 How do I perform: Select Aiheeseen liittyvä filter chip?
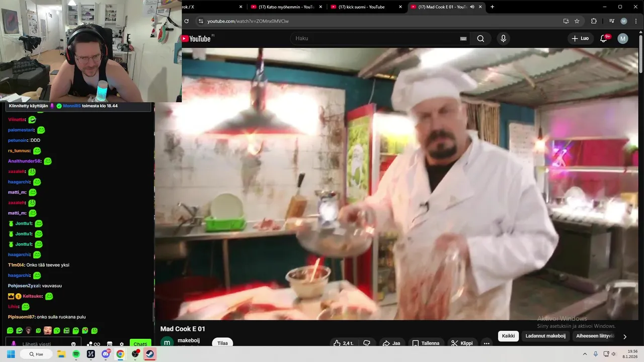click(x=595, y=336)
